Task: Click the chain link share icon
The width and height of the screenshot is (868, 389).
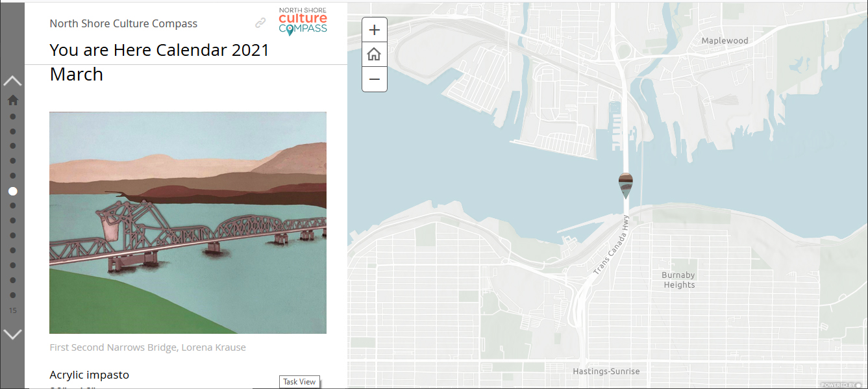Action: coord(260,23)
